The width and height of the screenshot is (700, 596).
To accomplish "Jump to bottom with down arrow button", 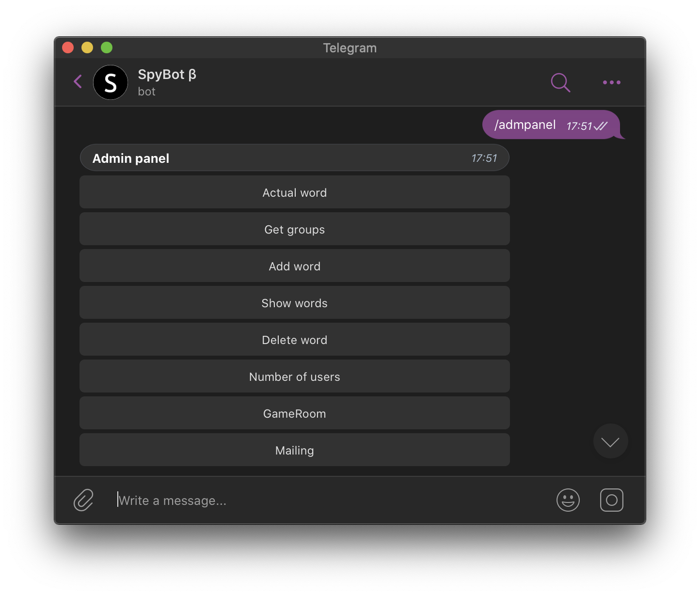I will [x=611, y=441].
